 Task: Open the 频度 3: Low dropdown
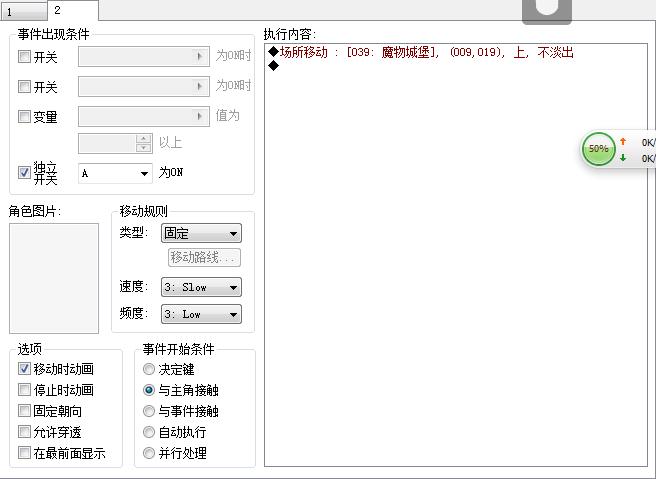click(201, 314)
